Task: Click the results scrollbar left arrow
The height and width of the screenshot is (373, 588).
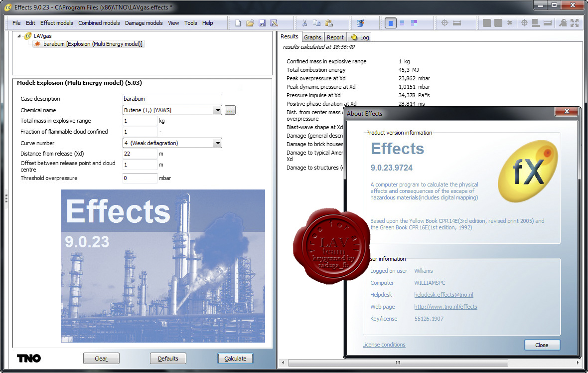Action: [x=283, y=363]
